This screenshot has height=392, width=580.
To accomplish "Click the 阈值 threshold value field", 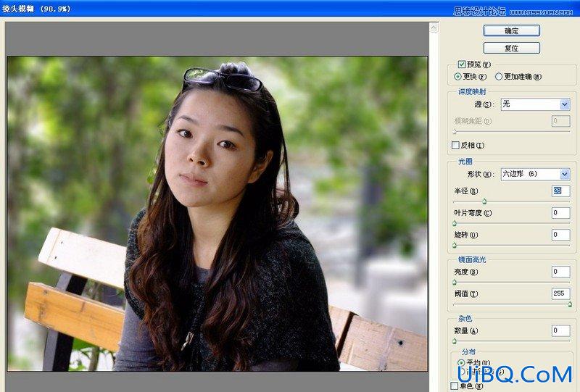I will (560, 293).
